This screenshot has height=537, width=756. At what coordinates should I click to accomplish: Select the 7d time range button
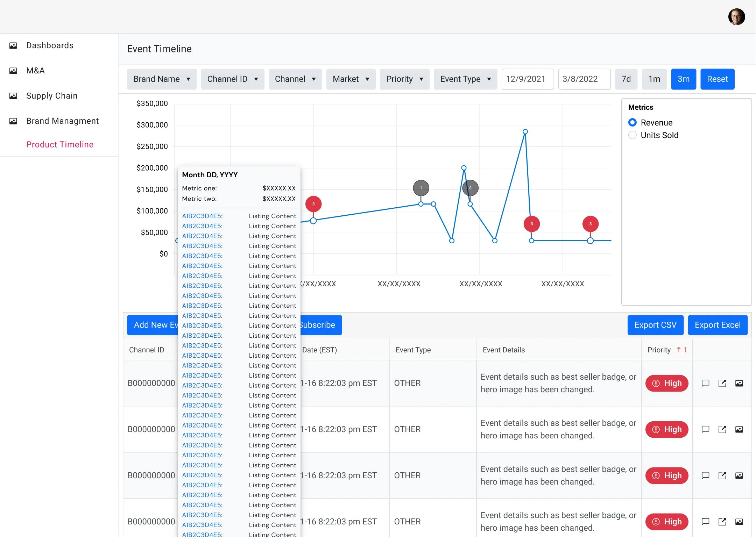click(626, 79)
